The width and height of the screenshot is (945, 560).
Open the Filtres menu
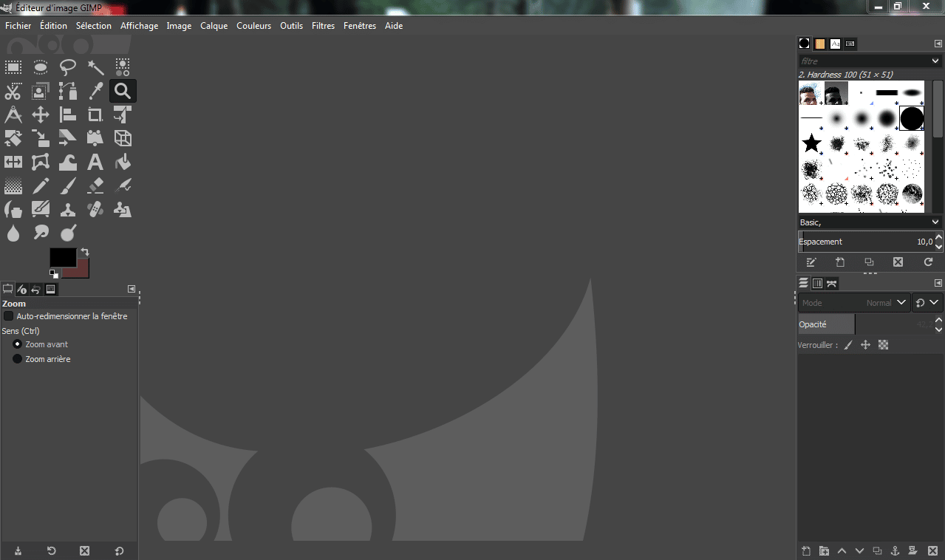pos(323,26)
